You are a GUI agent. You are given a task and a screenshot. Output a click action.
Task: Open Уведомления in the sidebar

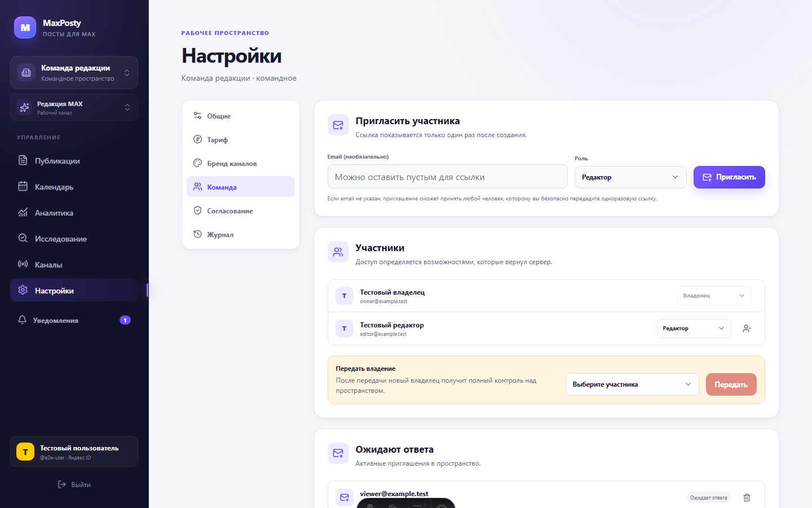74,320
